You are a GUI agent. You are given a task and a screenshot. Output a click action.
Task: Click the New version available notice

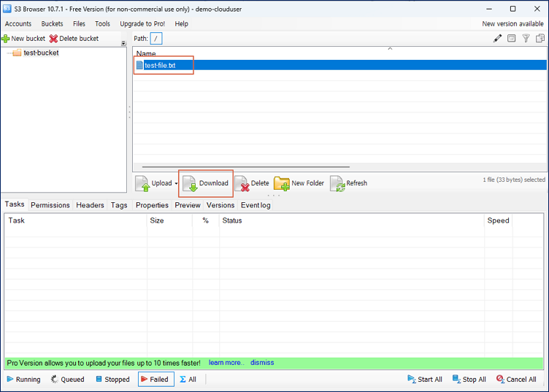pyautogui.click(x=512, y=24)
